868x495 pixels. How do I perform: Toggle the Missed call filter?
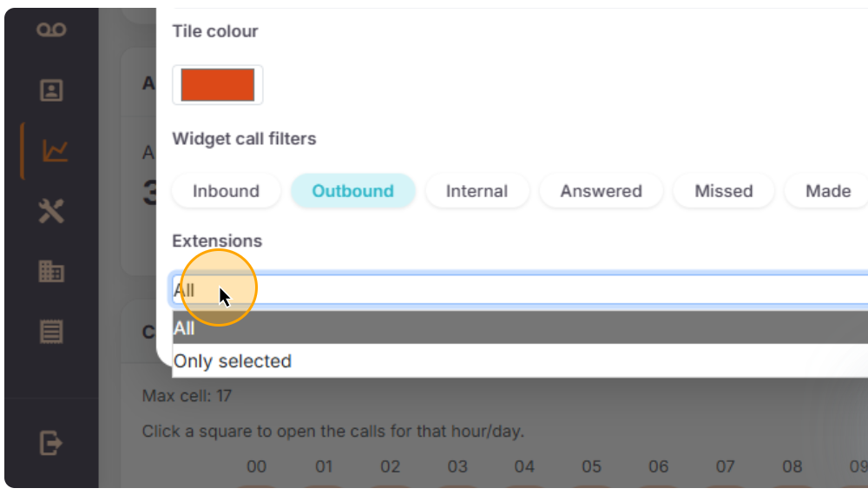click(723, 191)
